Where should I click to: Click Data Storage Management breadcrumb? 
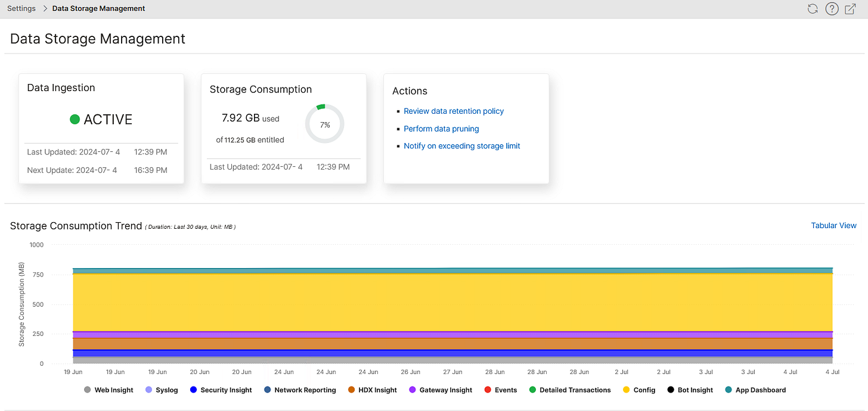[99, 8]
